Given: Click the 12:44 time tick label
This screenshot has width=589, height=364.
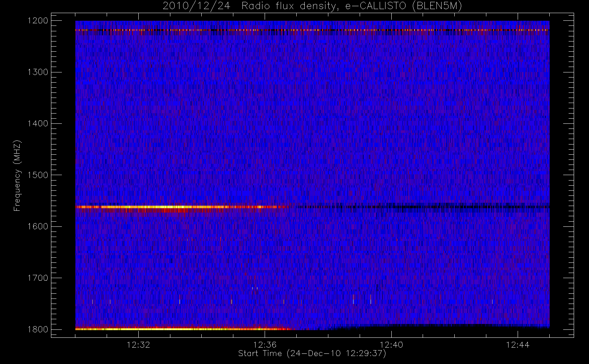Looking at the screenshot, I should tap(518, 345).
